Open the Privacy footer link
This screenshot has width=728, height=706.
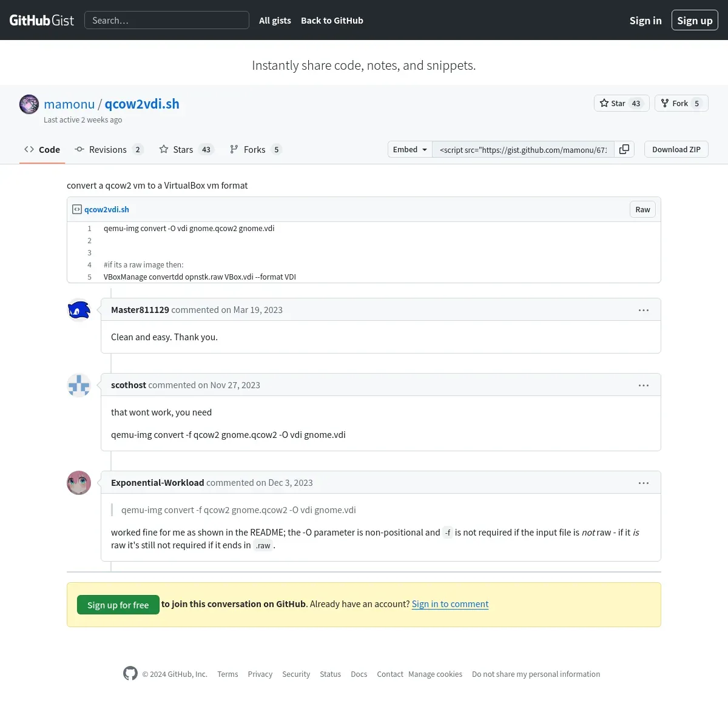coord(260,674)
